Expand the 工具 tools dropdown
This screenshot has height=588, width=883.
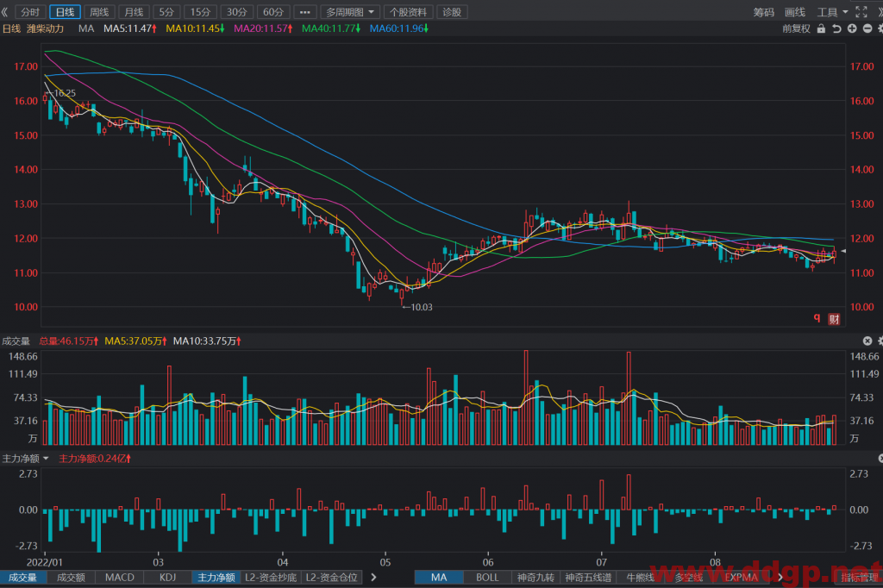coord(832,12)
